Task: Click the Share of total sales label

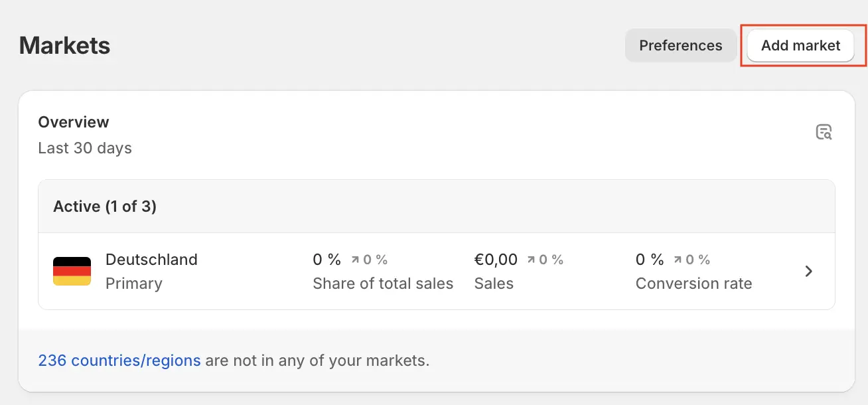Action: click(x=383, y=283)
